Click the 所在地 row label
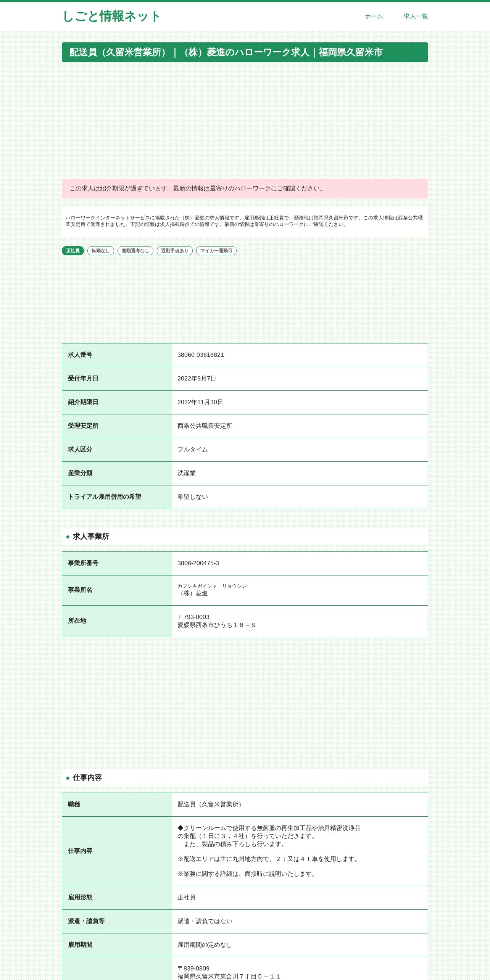The width and height of the screenshot is (490, 980). (x=77, y=621)
